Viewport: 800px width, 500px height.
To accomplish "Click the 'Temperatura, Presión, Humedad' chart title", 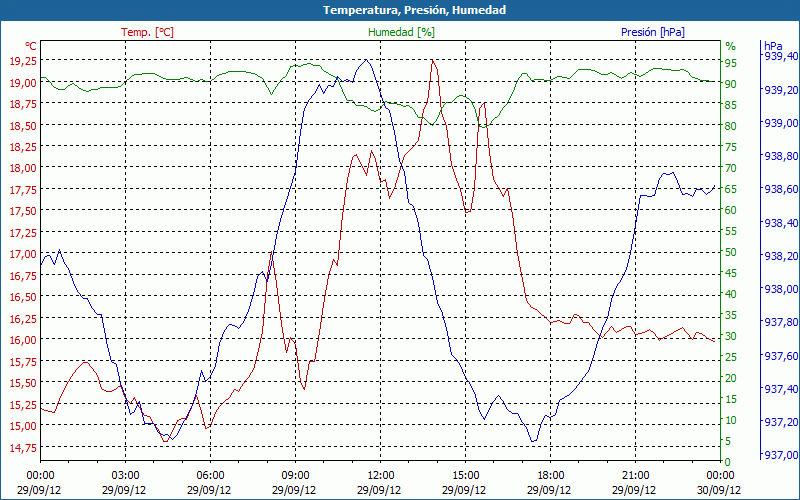I will (414, 10).
